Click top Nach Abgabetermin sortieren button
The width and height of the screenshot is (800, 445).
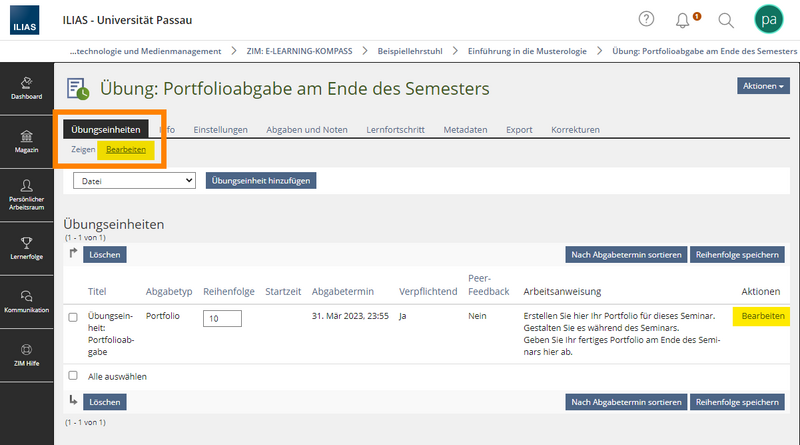[x=625, y=255]
